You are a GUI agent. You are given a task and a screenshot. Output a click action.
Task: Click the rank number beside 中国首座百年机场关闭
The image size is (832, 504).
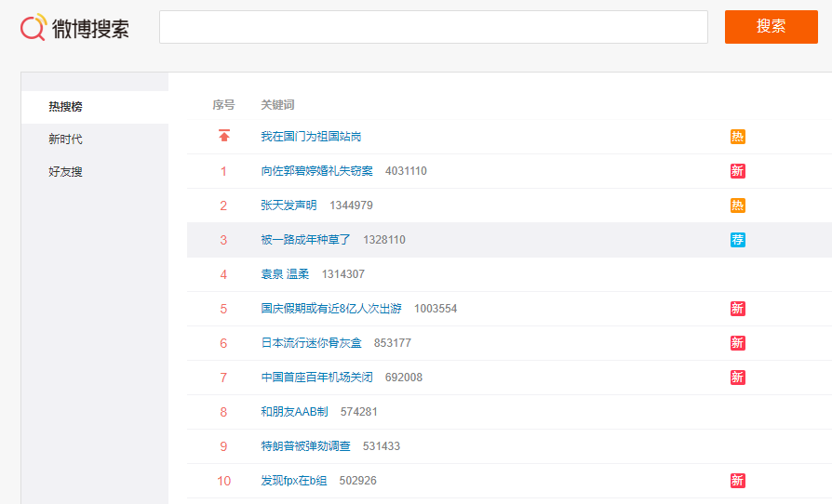tap(223, 378)
